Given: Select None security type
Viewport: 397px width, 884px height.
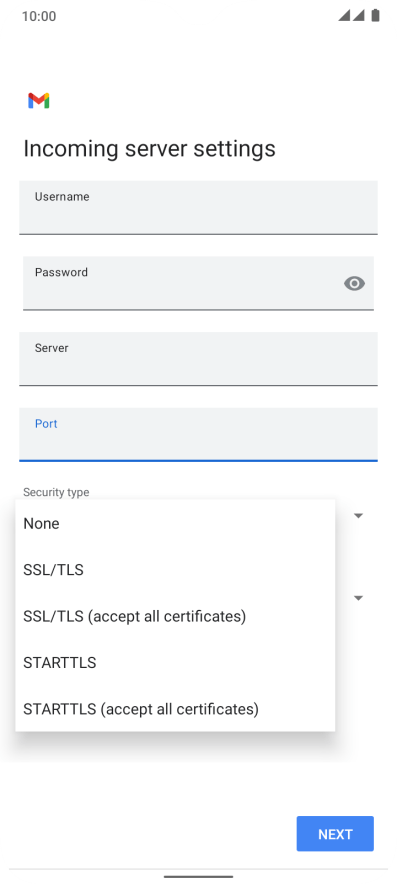Looking at the screenshot, I should [x=175, y=523].
